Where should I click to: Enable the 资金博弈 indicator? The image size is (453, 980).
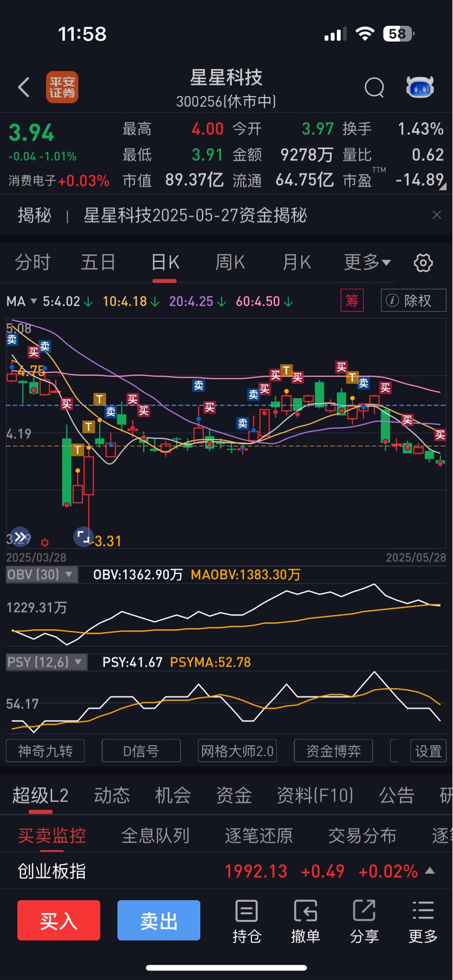coord(333,751)
